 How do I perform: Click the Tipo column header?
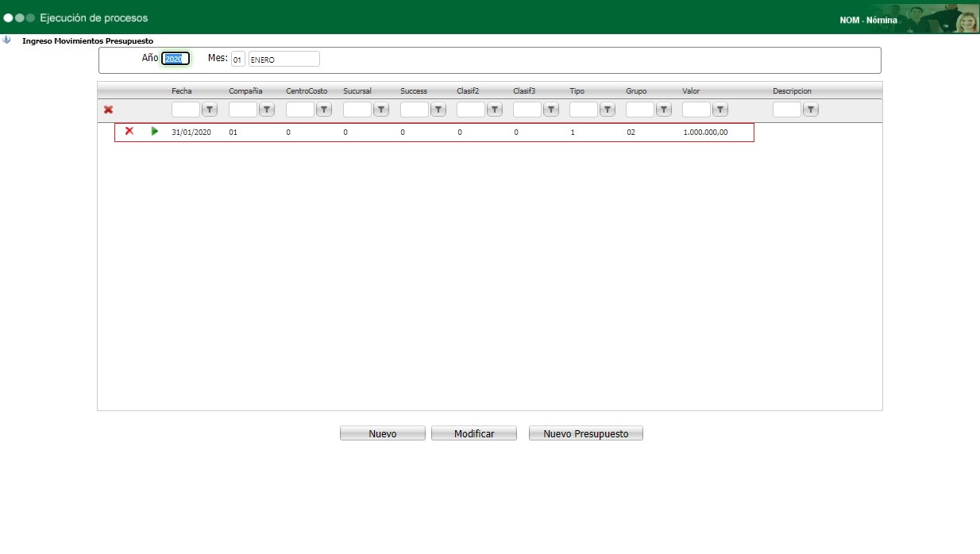tap(577, 91)
